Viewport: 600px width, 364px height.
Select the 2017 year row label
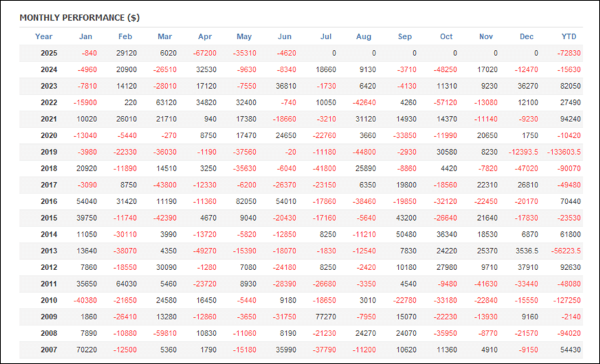(49, 185)
